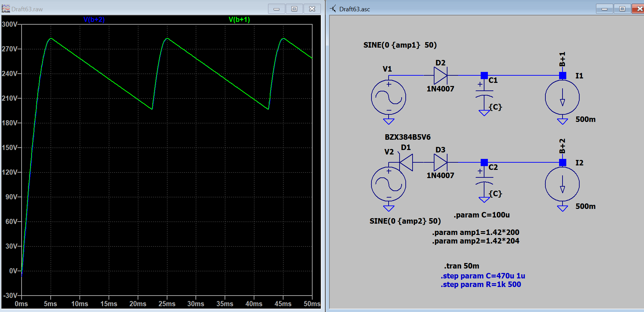Viewport: 644px width, 312px height.
Task: Click junction node above C2
Action: click(484, 162)
